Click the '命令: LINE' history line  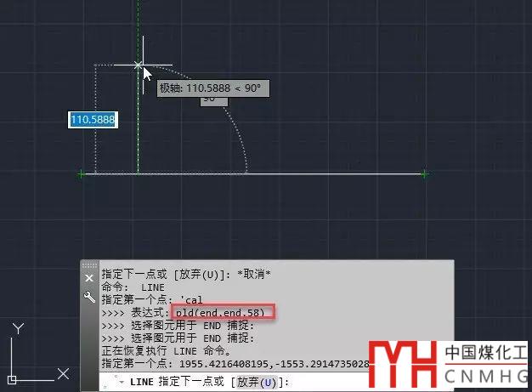click(133, 287)
